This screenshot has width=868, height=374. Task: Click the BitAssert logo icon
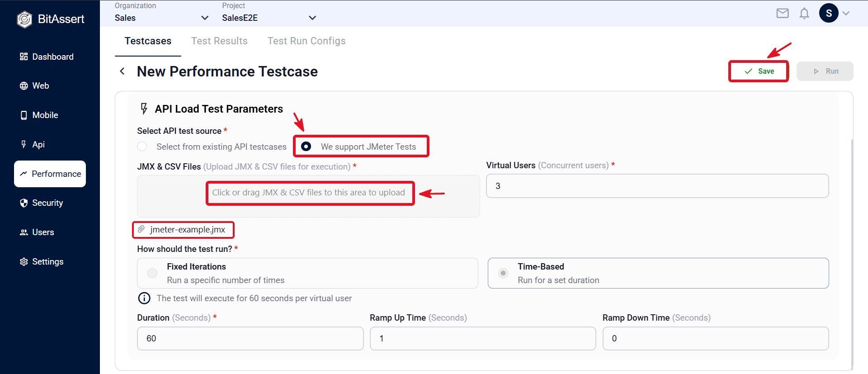(x=24, y=19)
